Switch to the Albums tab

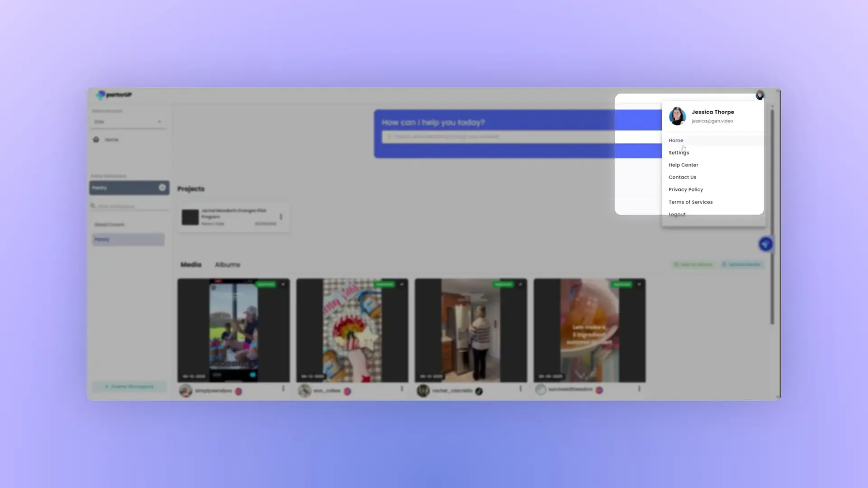point(227,264)
